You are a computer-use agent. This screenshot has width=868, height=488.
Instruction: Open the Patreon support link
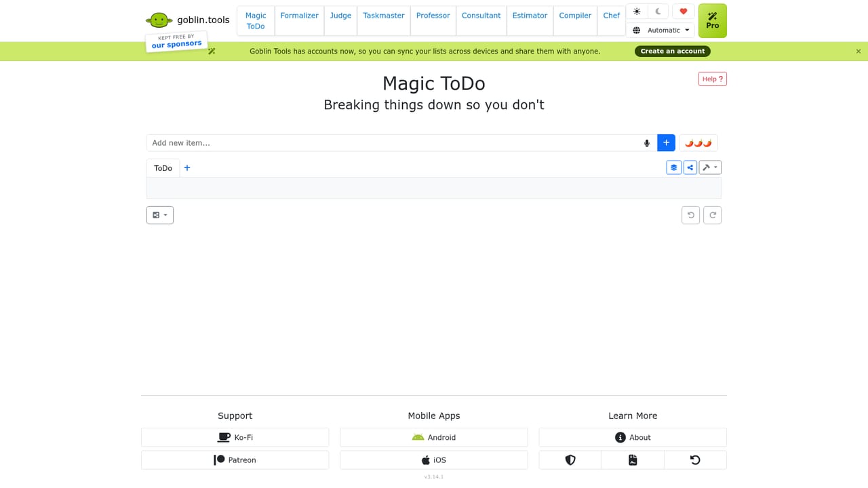tap(235, 460)
